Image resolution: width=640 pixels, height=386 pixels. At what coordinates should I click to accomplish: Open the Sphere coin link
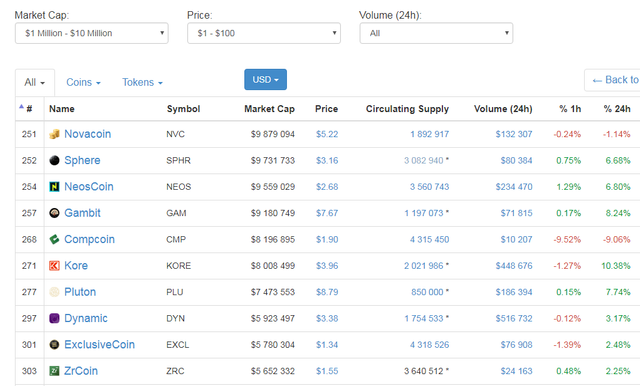tap(82, 160)
